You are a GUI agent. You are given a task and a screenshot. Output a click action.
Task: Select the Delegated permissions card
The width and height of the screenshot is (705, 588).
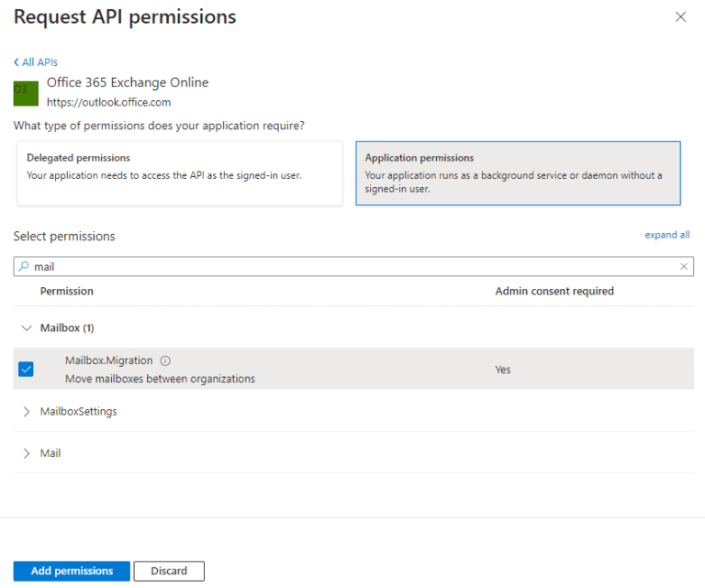click(180, 173)
